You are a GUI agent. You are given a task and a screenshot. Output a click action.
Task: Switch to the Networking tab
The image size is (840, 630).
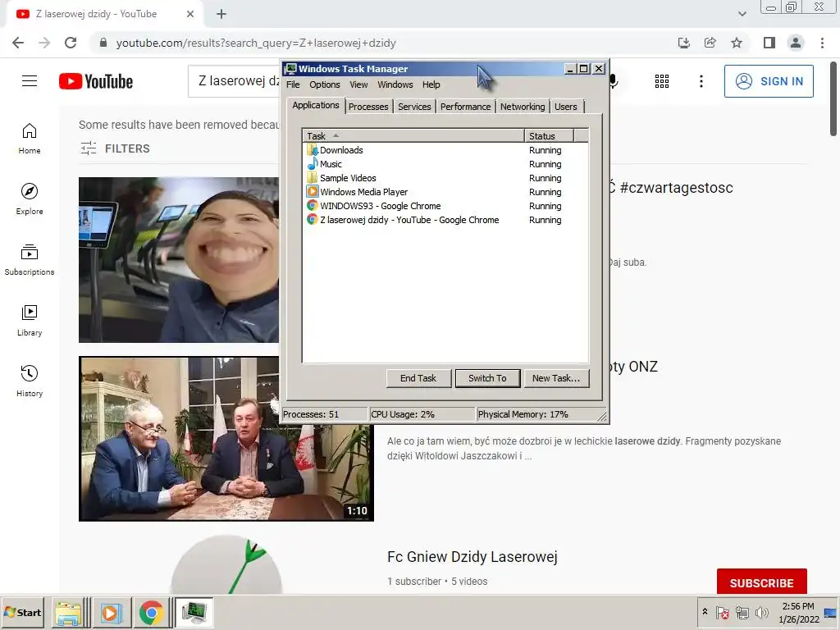coord(523,107)
